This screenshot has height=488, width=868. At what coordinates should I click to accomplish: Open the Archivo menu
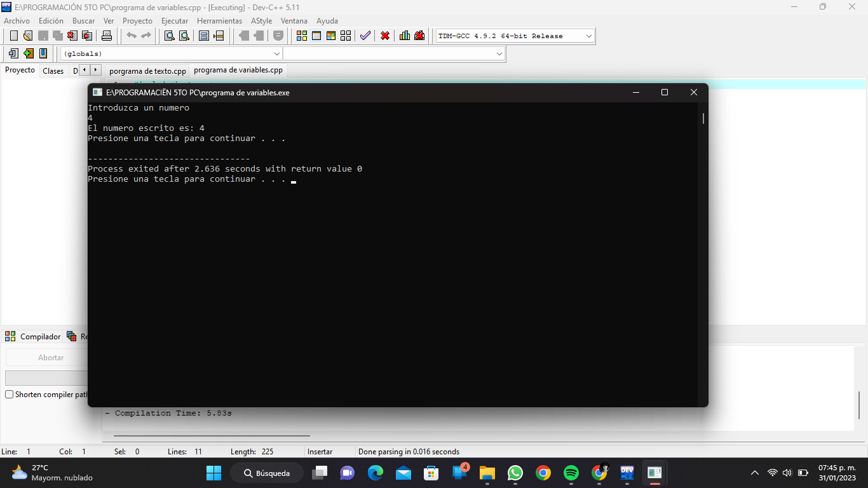(17, 21)
